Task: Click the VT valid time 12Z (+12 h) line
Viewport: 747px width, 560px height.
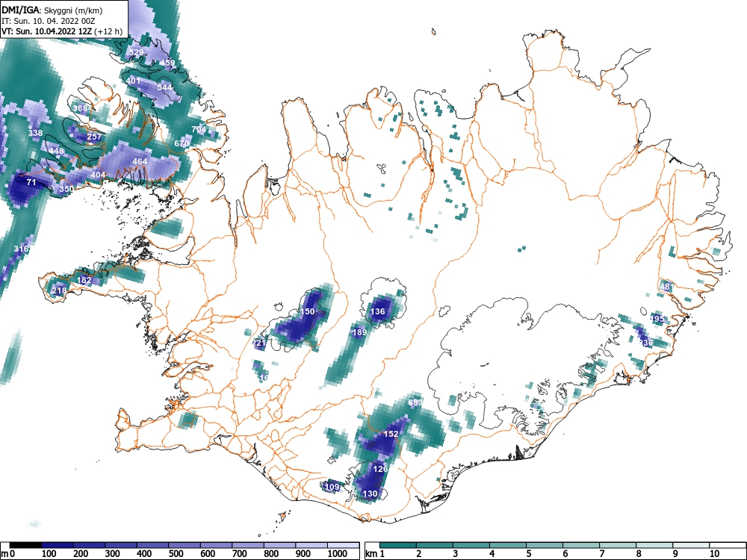Action: (x=62, y=31)
